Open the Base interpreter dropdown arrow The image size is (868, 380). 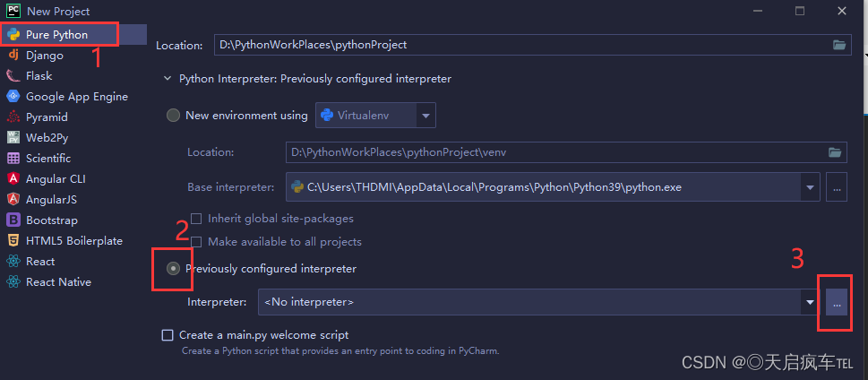click(811, 187)
